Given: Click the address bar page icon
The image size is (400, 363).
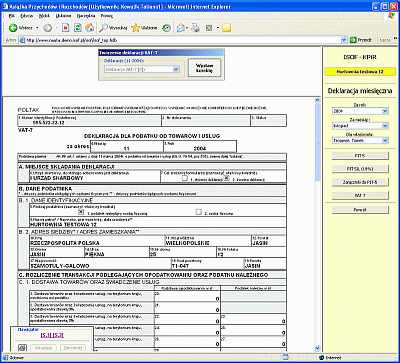Looking at the screenshot, I should point(22,40).
